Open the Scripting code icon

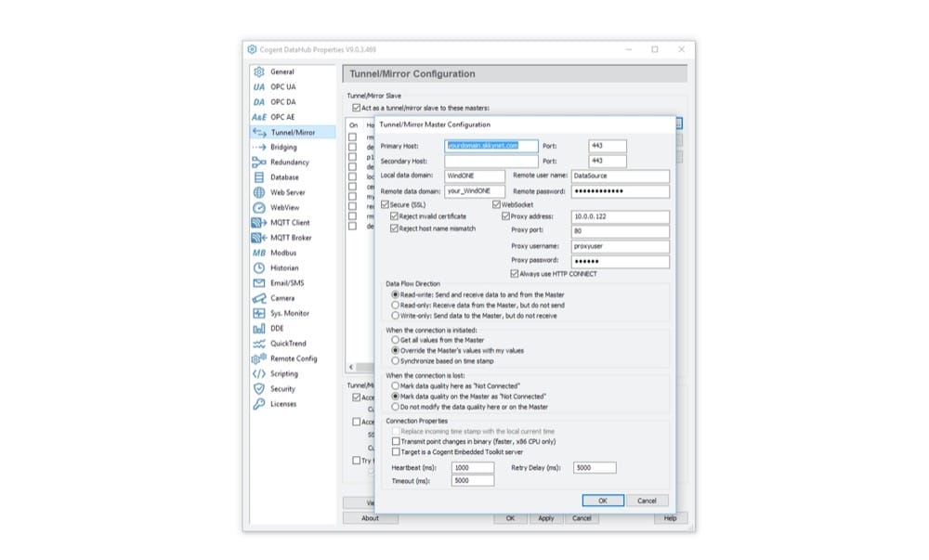point(259,374)
